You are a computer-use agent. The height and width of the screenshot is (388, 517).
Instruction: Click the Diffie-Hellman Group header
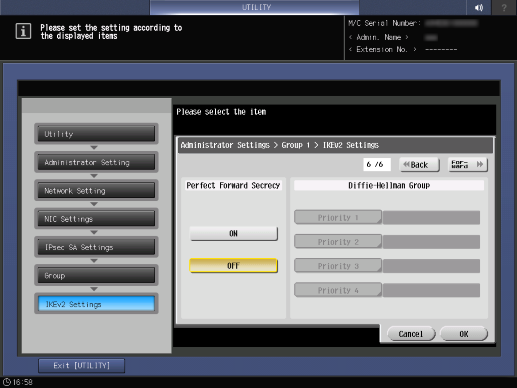click(389, 185)
